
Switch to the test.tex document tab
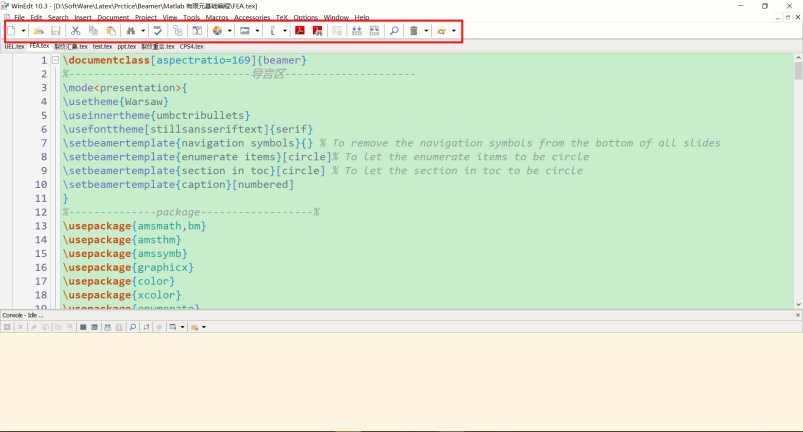(x=102, y=47)
